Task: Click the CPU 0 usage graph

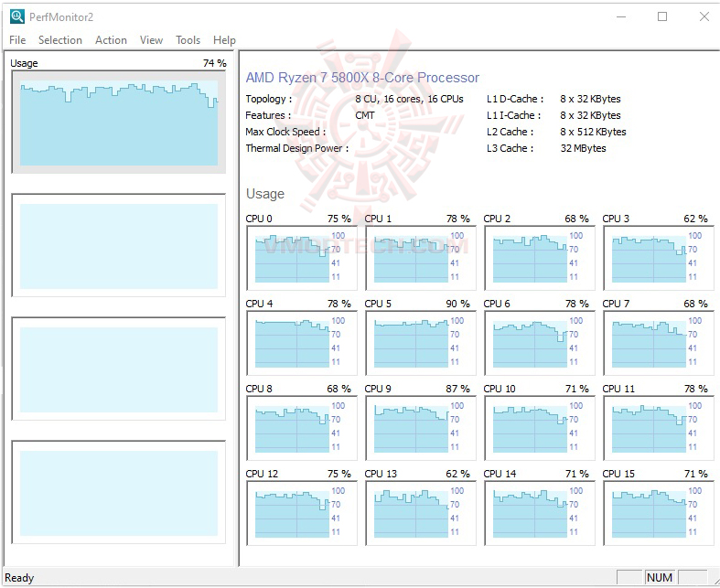Action: (x=302, y=258)
